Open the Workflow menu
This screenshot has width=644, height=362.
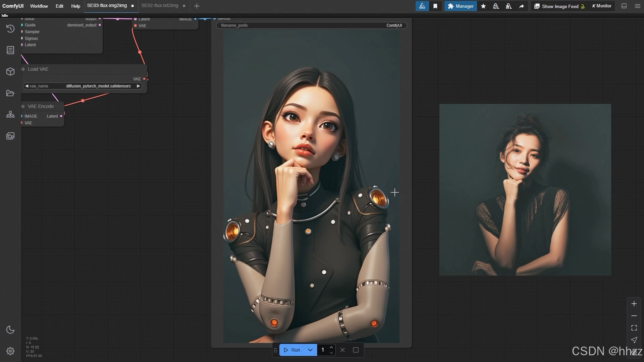coord(39,6)
